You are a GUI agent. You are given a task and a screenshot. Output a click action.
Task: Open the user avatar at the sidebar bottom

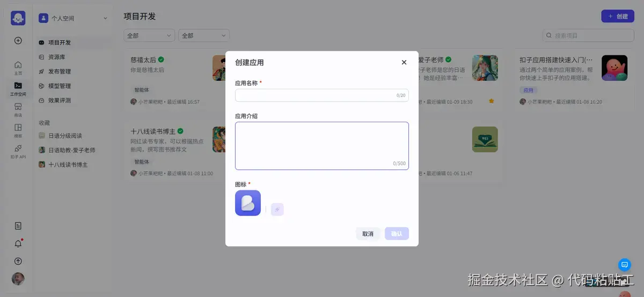click(18, 279)
